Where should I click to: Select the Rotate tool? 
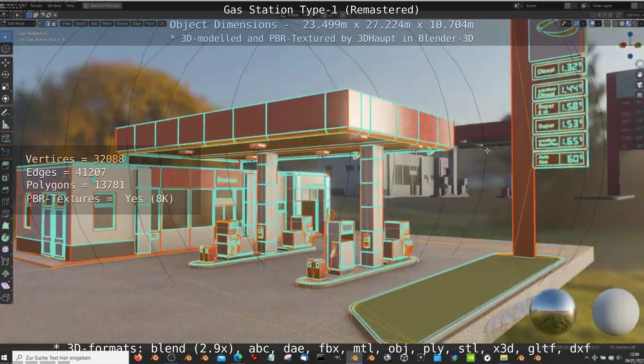pyautogui.click(x=6, y=75)
